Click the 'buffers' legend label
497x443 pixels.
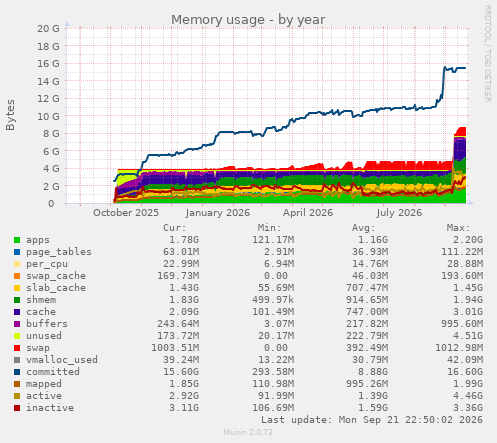coord(47,324)
